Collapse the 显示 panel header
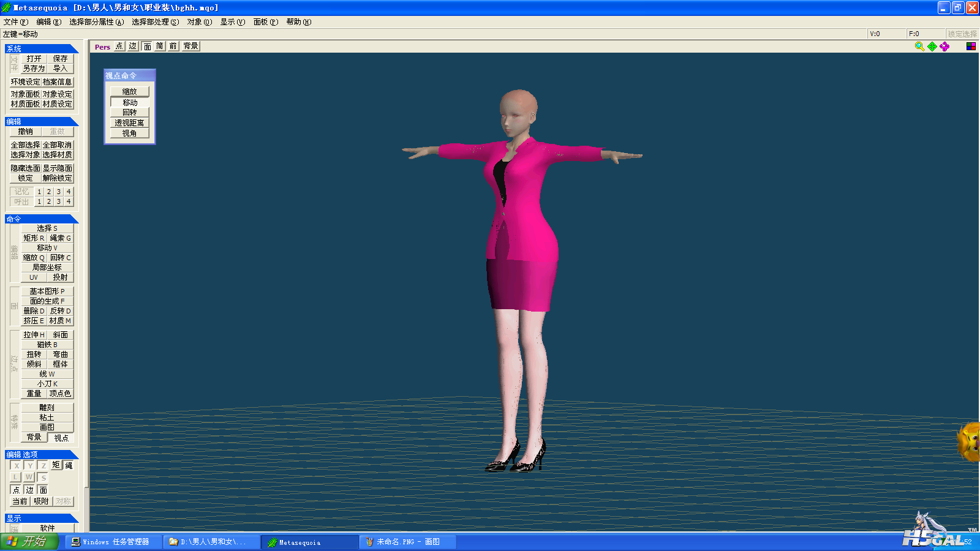The height and width of the screenshot is (551, 980). (42, 518)
